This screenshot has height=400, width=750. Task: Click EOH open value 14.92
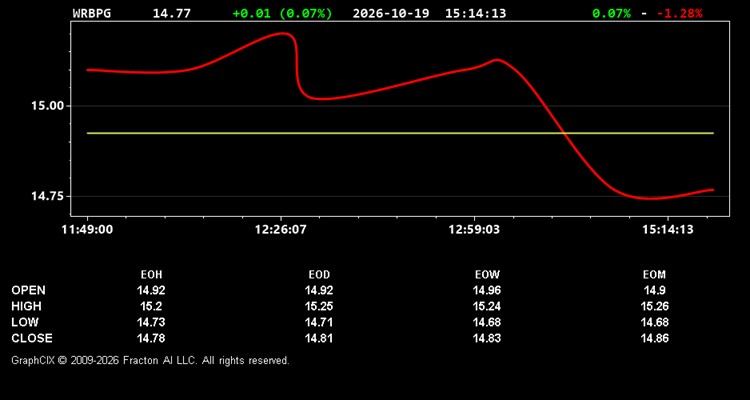coord(151,290)
